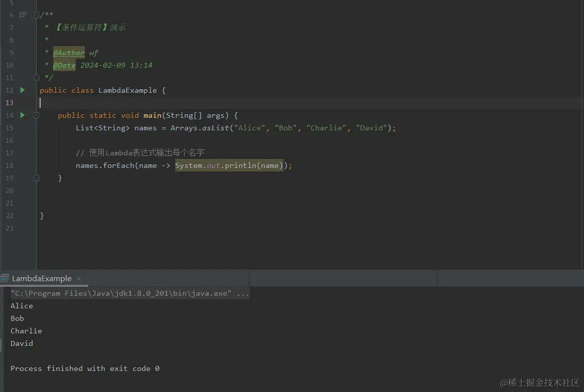The width and height of the screenshot is (584, 392).
Task: Run the main method via the gutter arrow
Action: (23, 115)
